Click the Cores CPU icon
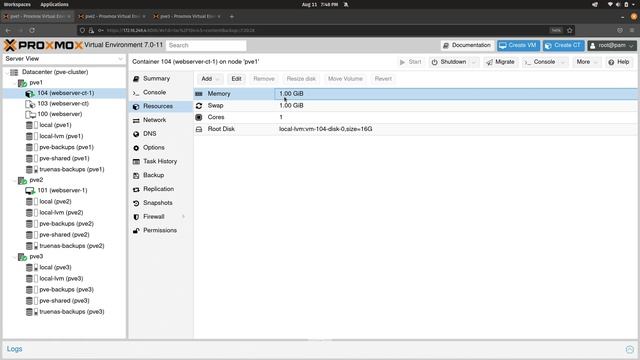 pos(199,117)
